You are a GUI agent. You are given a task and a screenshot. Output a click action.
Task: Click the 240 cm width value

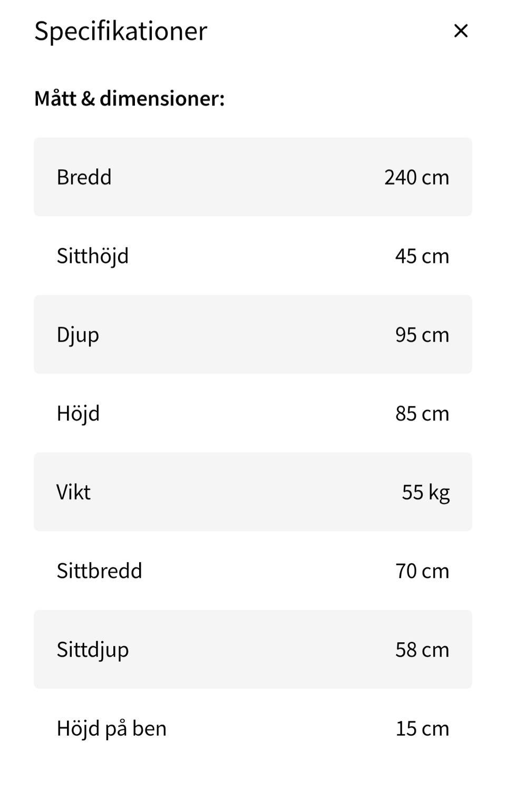(x=416, y=177)
